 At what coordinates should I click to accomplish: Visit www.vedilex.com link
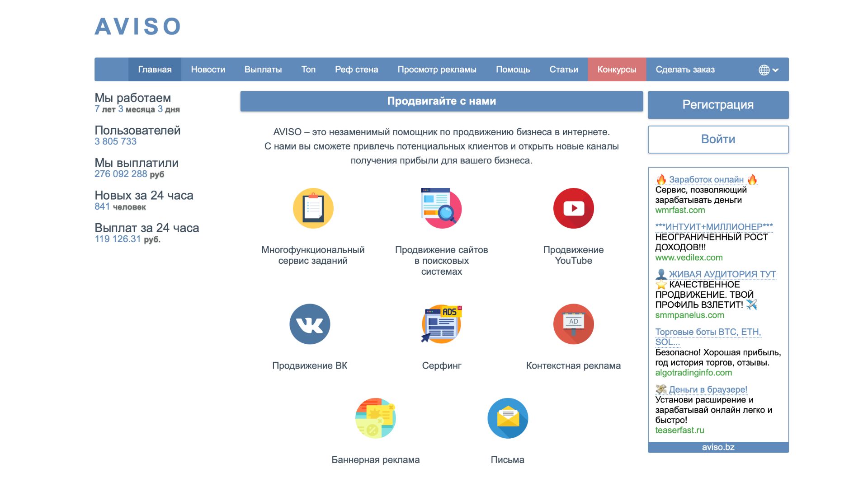tap(689, 258)
